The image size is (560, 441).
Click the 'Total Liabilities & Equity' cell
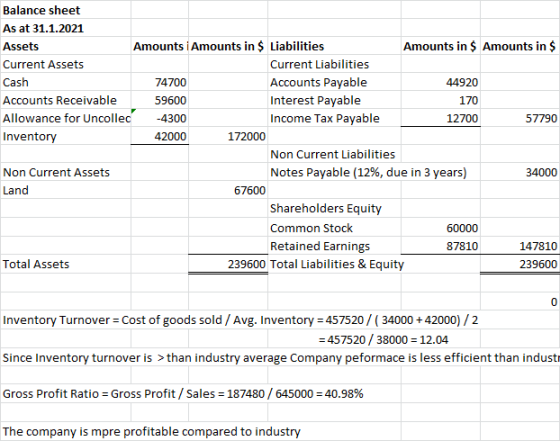click(x=337, y=264)
